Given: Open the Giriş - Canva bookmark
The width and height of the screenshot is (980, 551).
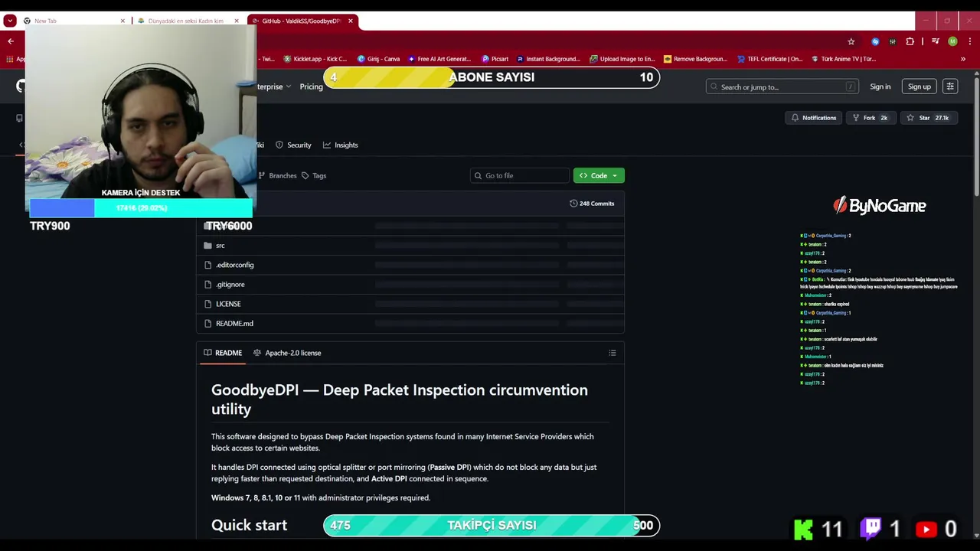Looking at the screenshot, I should point(378,59).
